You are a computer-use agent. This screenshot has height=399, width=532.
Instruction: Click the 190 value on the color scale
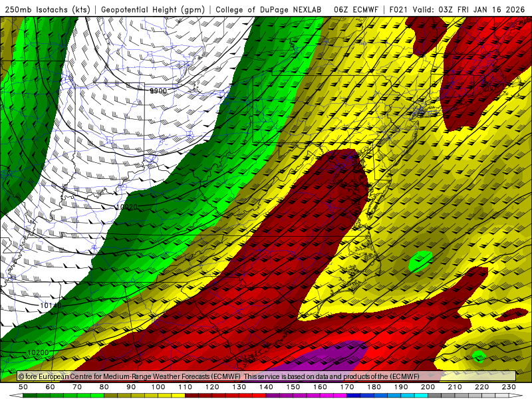[402, 387]
